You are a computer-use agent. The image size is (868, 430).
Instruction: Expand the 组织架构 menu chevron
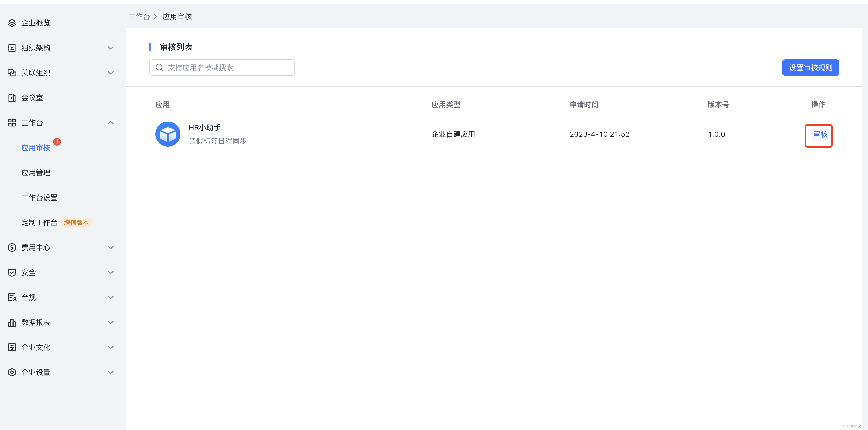click(x=110, y=48)
